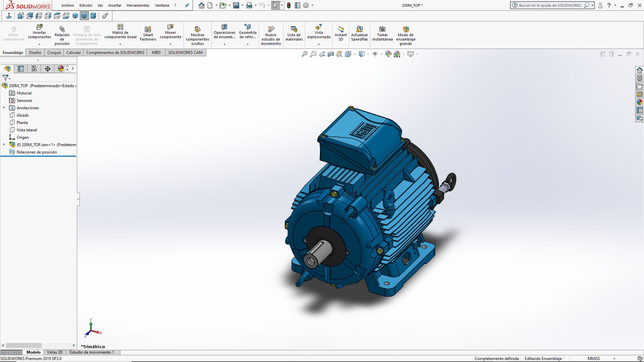Click the Zoom to Fit magnifier icon
The height and width of the screenshot is (362, 644).
(x=304, y=54)
